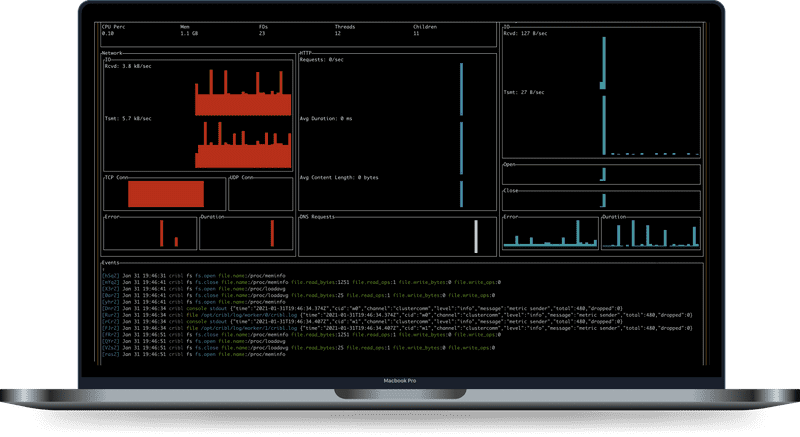
Task: Click the teal file Error chart
Action: (x=548, y=234)
